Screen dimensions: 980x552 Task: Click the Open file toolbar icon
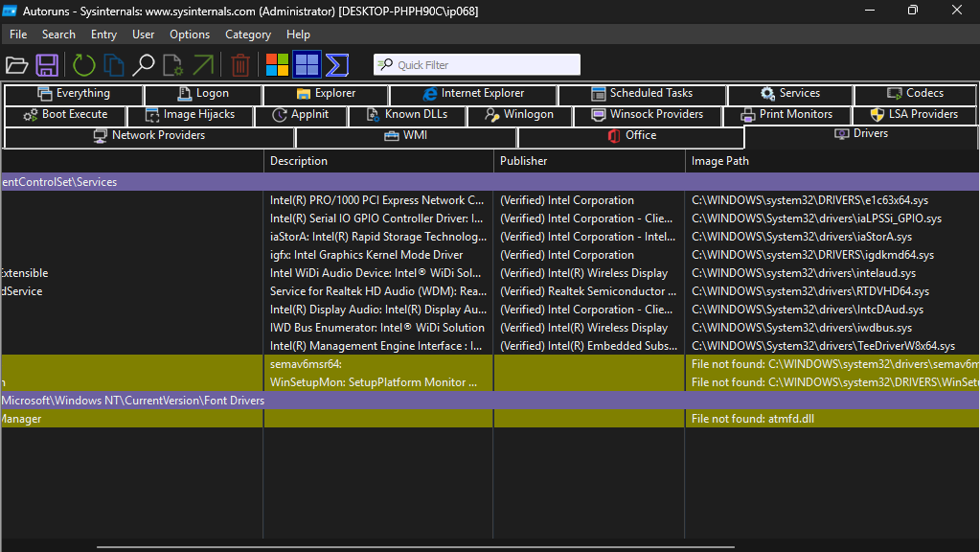(17, 65)
